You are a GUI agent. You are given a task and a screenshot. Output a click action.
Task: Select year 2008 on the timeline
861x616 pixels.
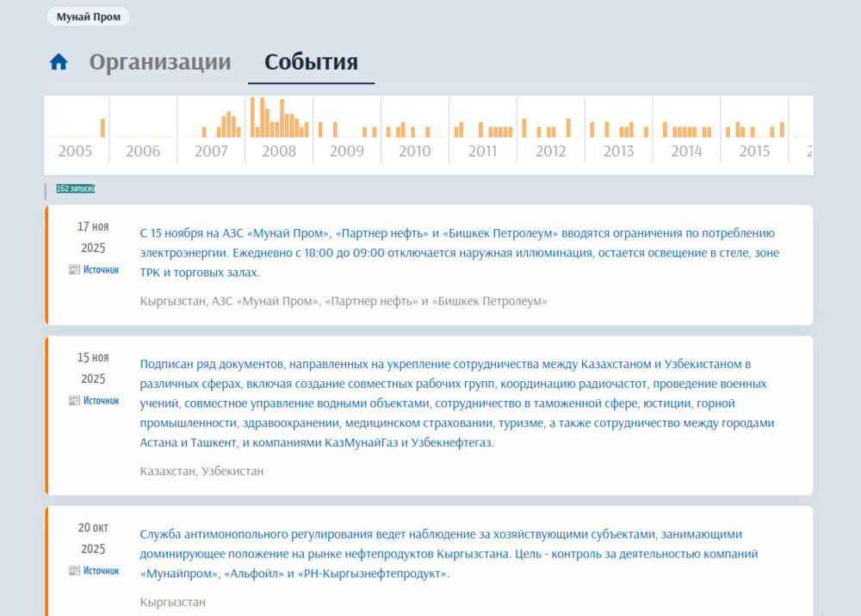pos(278,151)
